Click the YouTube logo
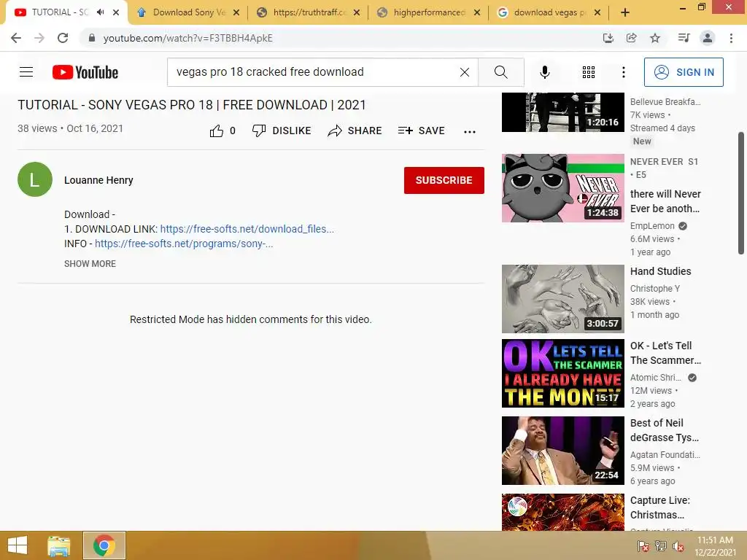This screenshot has width=747, height=560. pyautogui.click(x=85, y=72)
